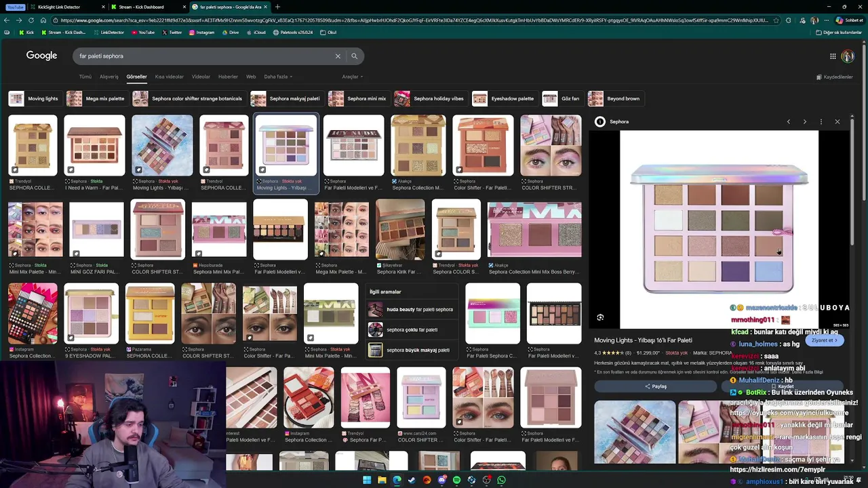Click the Google logo
Image resolution: width=868 pixels, height=488 pixels.
tap(41, 56)
